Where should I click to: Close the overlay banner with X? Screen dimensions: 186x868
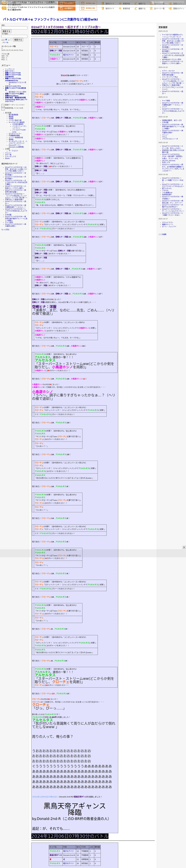[x=184, y=548]
